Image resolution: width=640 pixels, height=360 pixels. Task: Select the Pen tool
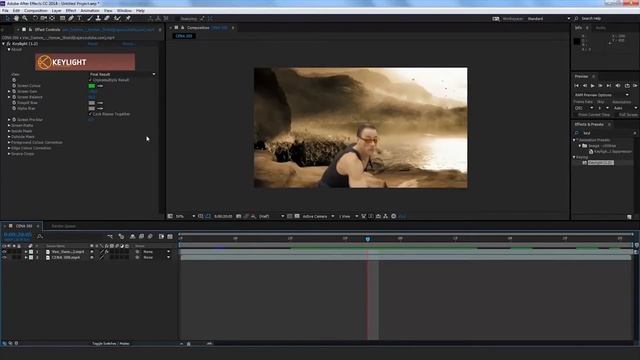[x=71, y=18]
